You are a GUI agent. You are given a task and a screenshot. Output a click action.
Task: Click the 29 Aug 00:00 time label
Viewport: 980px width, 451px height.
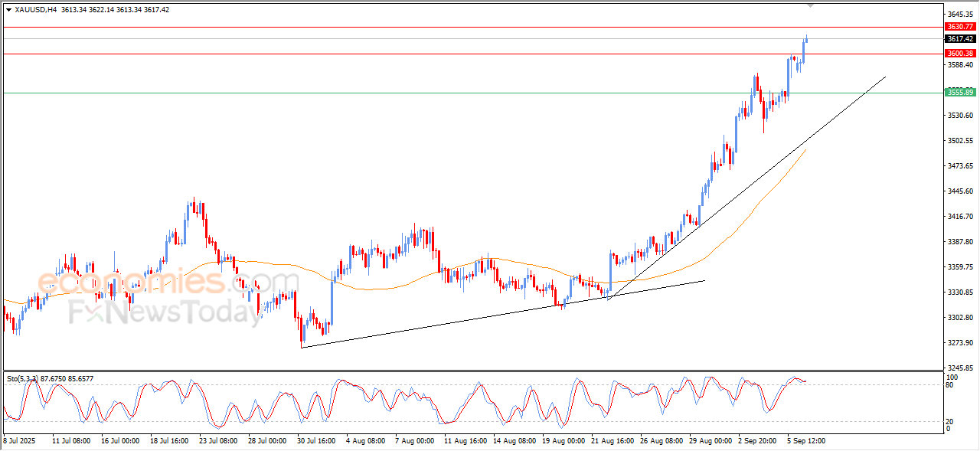coord(709,442)
